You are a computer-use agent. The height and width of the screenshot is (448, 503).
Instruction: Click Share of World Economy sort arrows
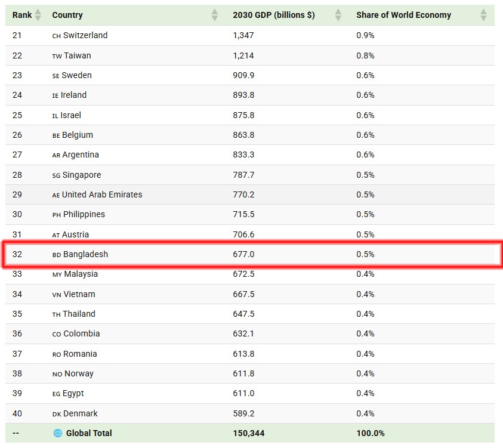pos(483,15)
